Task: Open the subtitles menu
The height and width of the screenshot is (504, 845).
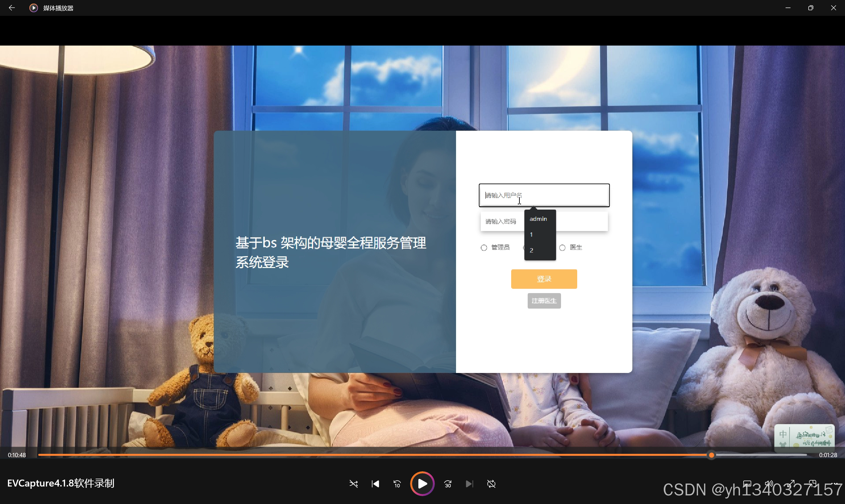Action: click(x=747, y=483)
